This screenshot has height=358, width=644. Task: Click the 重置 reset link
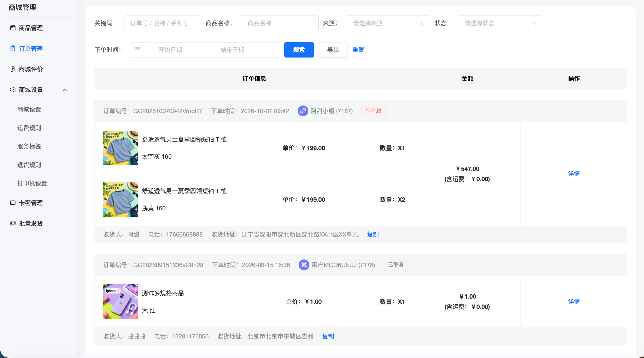coord(358,50)
